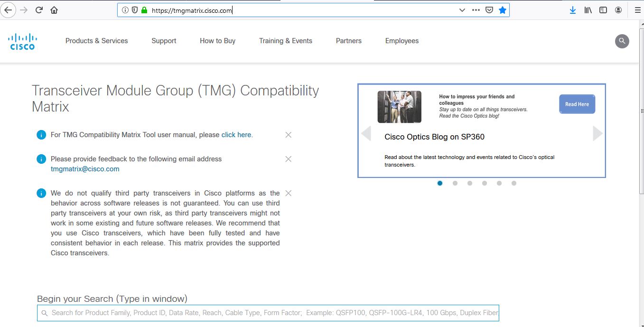Image resolution: width=644 pixels, height=327 pixels.
Task: Open the page actions three-dot menu
Action: tap(476, 9)
